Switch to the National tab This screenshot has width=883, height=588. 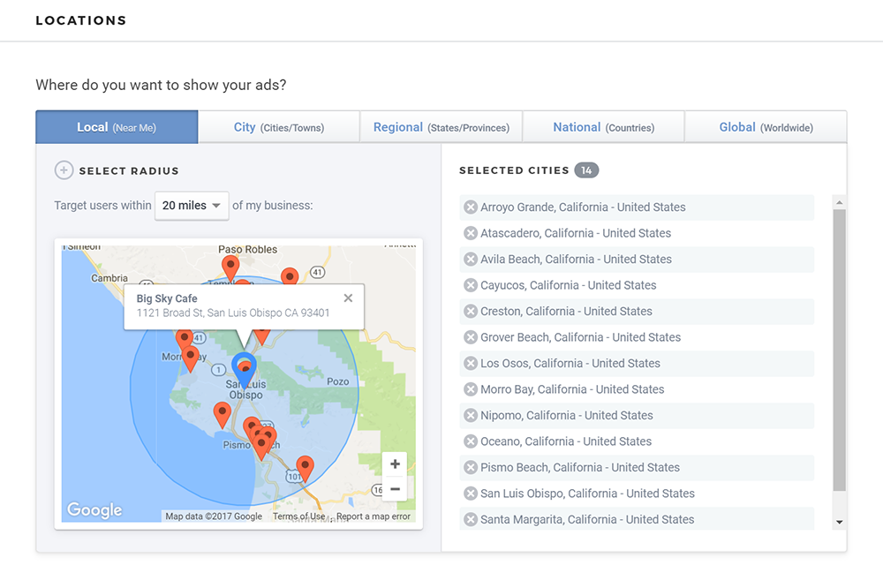point(603,126)
